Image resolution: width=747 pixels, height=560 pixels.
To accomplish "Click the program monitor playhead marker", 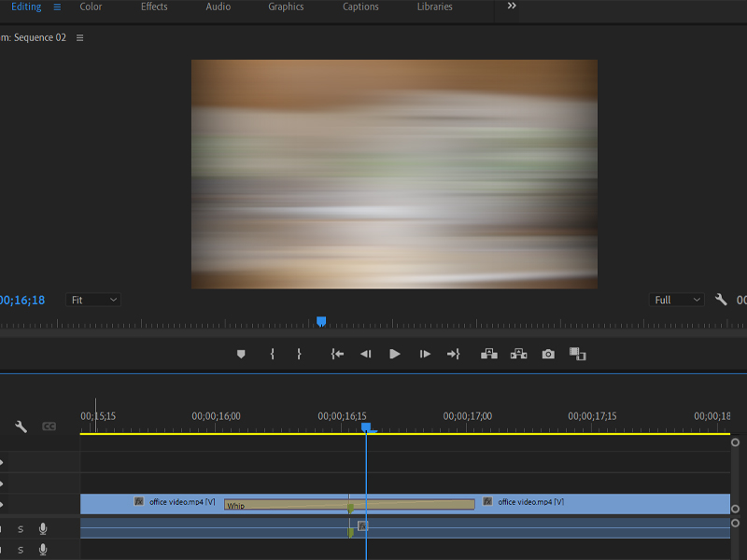I will 321,321.
